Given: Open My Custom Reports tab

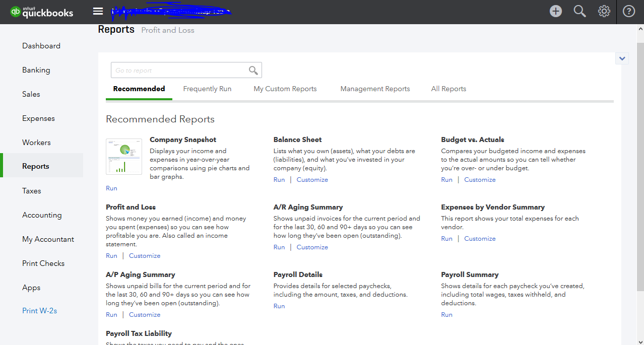Looking at the screenshot, I should (x=285, y=89).
